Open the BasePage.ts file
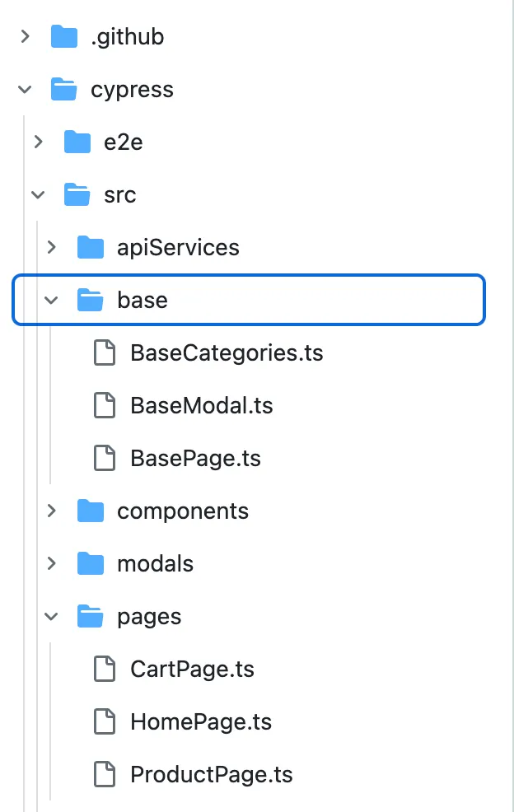Image resolution: width=514 pixels, height=812 pixels. click(195, 459)
